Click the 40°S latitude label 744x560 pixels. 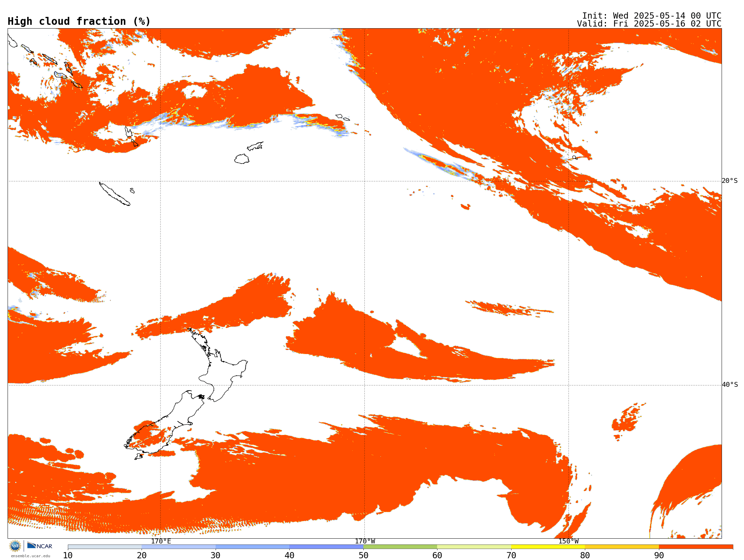(730, 385)
